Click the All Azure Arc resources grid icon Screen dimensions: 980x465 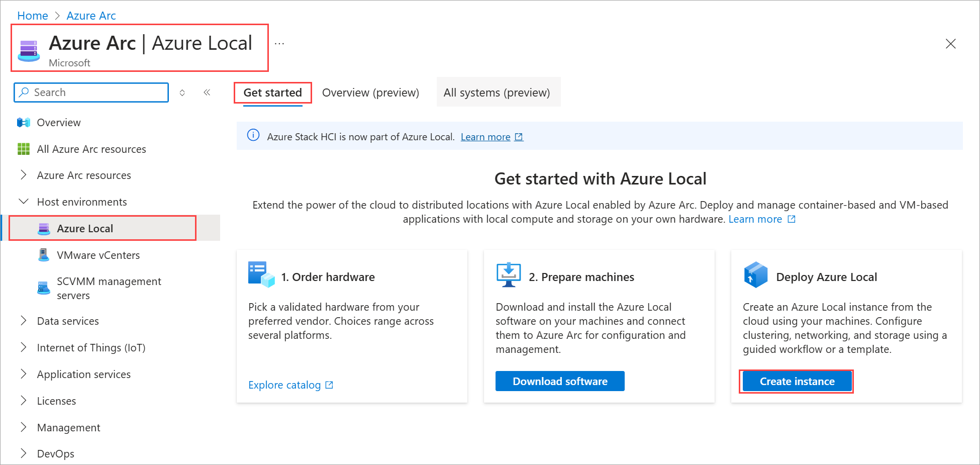(x=24, y=149)
